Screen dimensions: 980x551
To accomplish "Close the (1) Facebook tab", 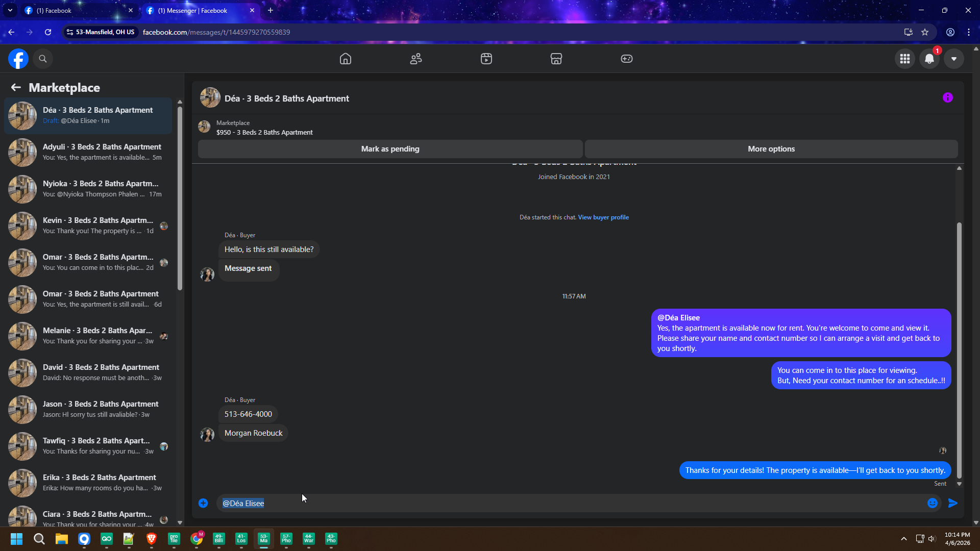I will click(x=131, y=10).
